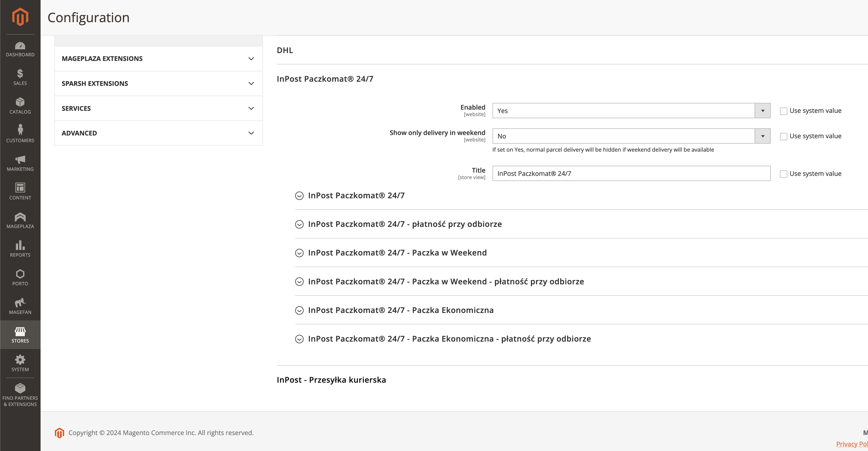Check Use system value for Enabled
This screenshot has width=868, height=451.
point(783,111)
